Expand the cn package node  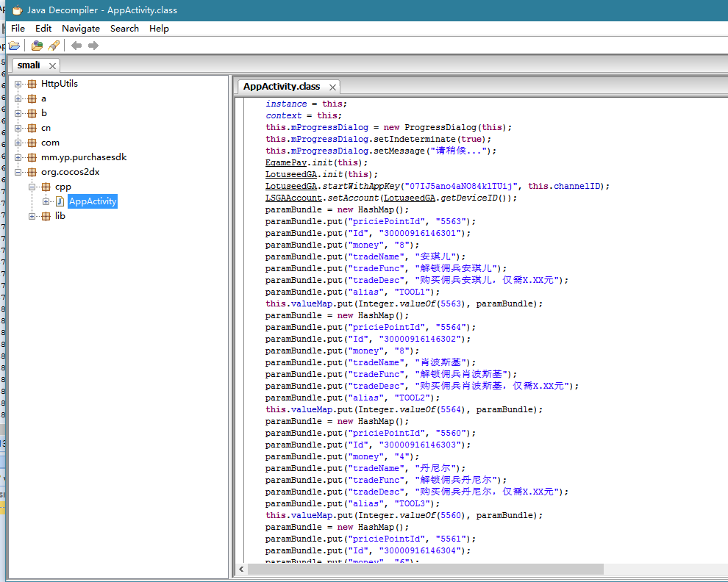18,128
